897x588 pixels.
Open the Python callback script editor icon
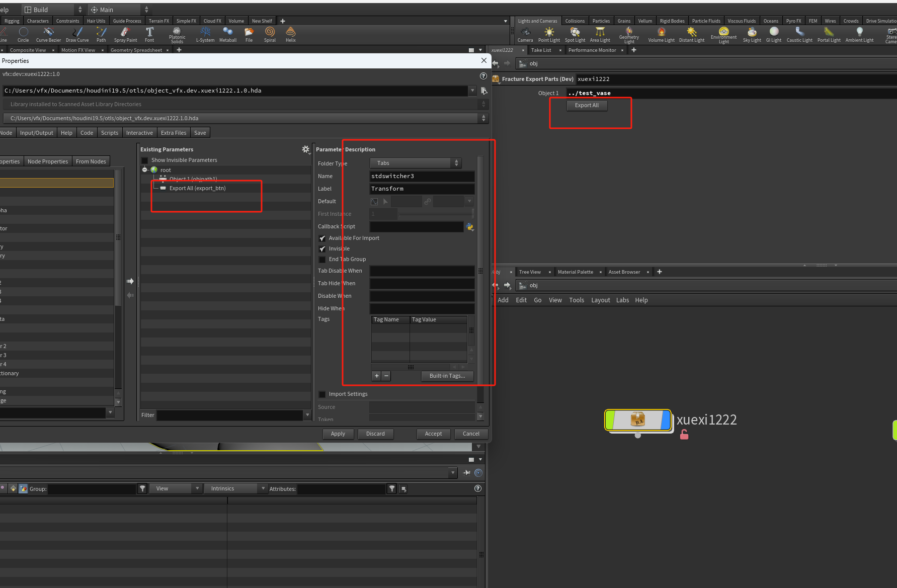click(470, 227)
